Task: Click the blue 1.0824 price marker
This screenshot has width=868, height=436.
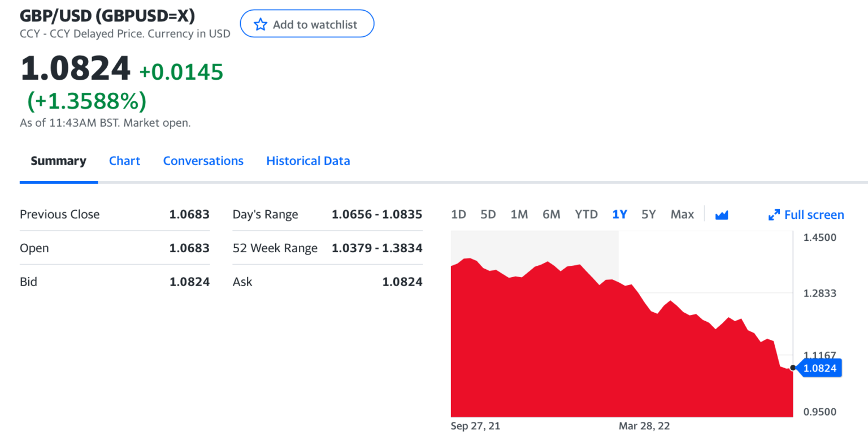Action: 819,368
